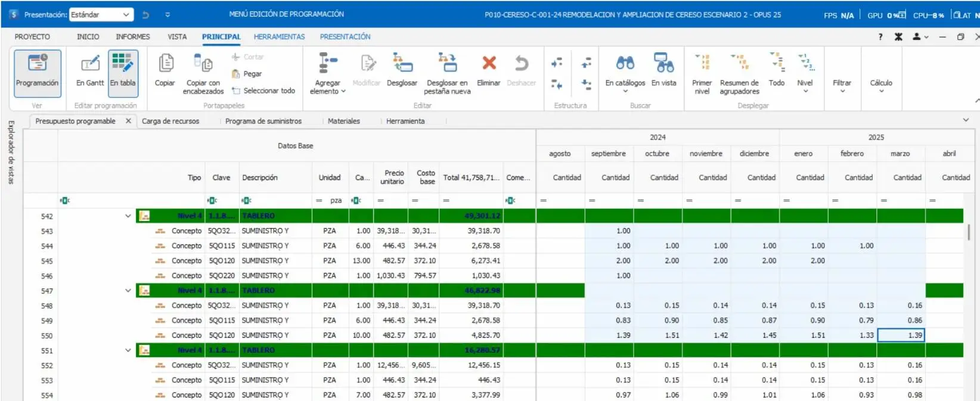Viewport: 980px width, 401px height.
Task: Close the Presupuesto programable tab
Action: click(128, 121)
